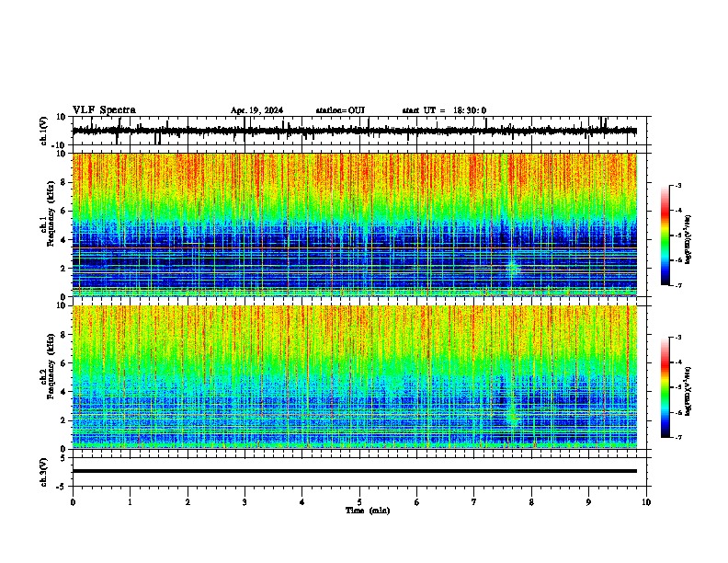Click time axis tick label '3'
Viewport: 728px width, 563px height.
[245, 502]
